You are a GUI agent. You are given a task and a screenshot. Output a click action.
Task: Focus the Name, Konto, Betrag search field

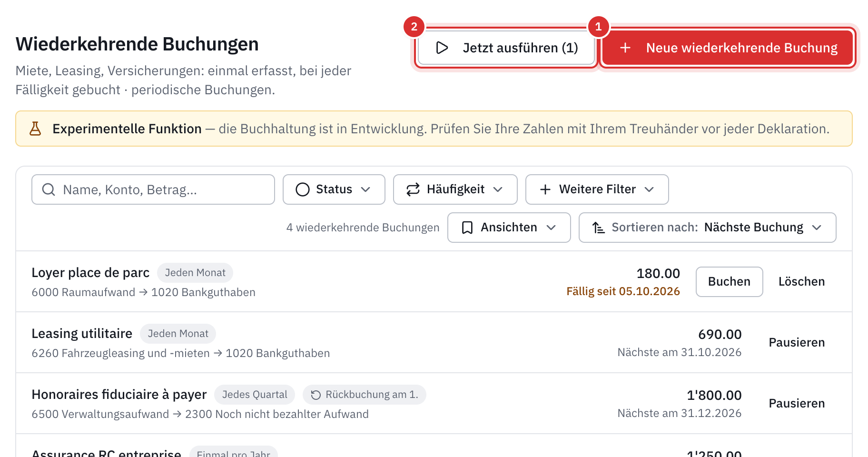tap(153, 189)
